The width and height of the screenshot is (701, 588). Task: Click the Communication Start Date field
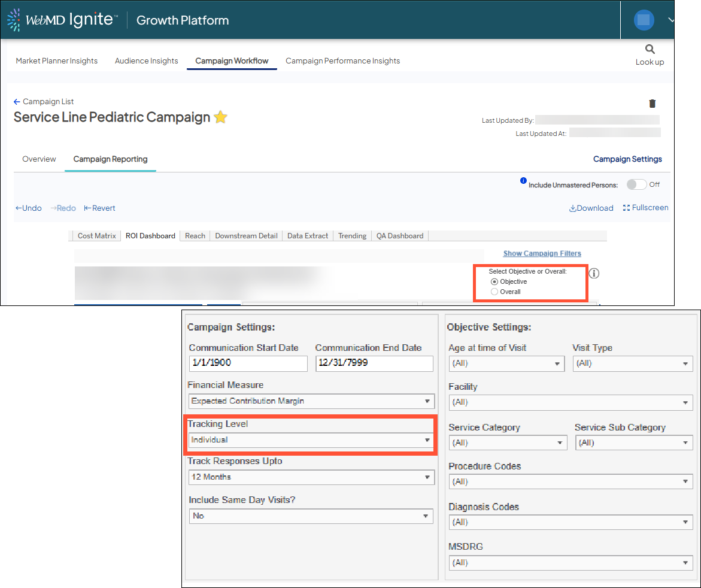(x=248, y=363)
